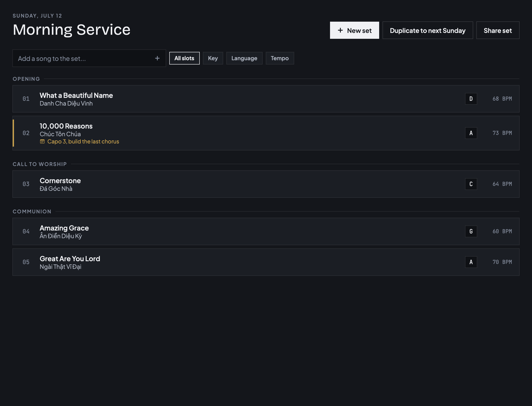Click the A key badge of Great Are You Lord

(x=471, y=262)
